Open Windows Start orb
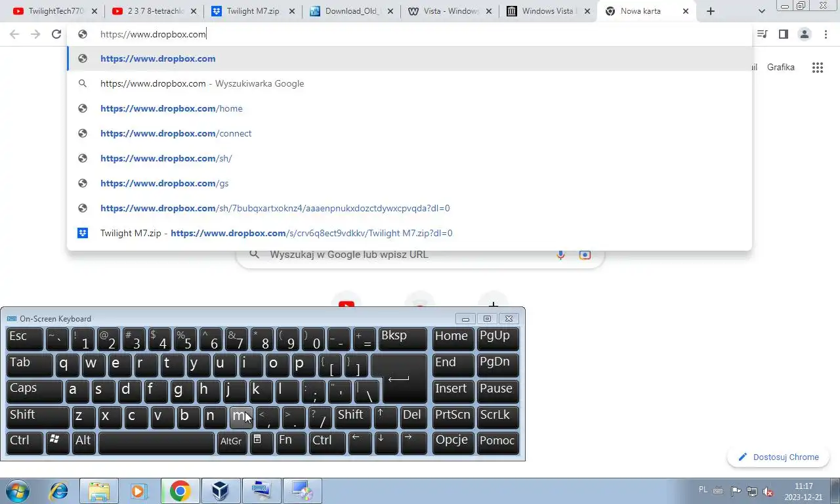 (x=19, y=491)
